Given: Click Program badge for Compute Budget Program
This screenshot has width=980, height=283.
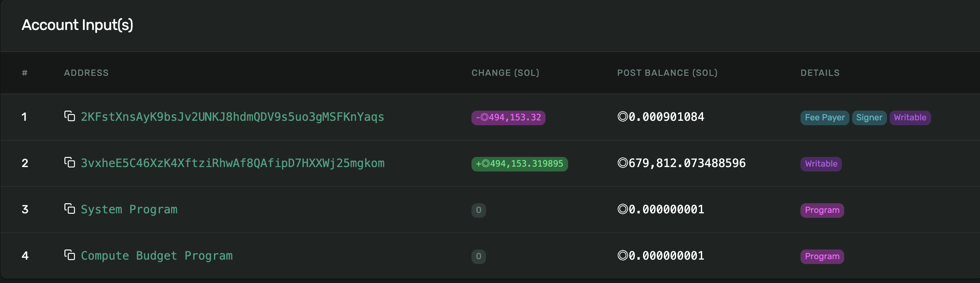Looking at the screenshot, I should [x=822, y=257].
